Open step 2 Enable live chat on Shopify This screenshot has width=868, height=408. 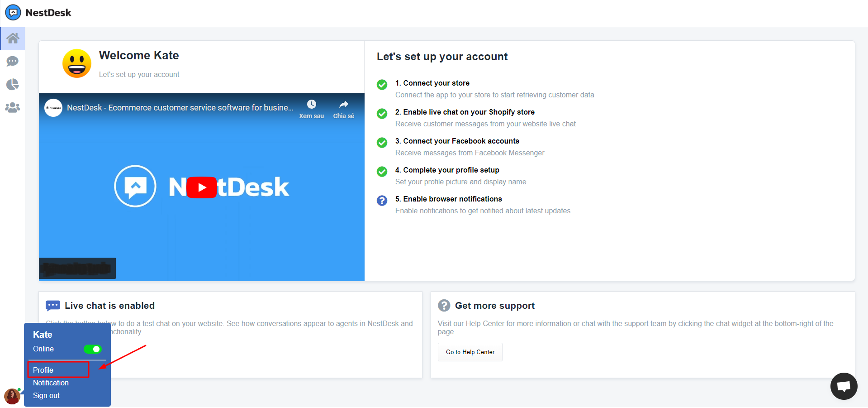[465, 112]
